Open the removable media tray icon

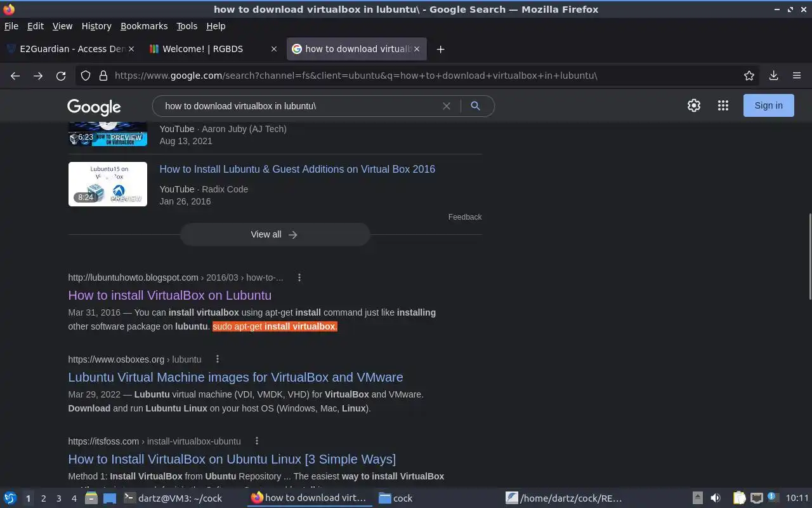pyautogui.click(x=697, y=498)
